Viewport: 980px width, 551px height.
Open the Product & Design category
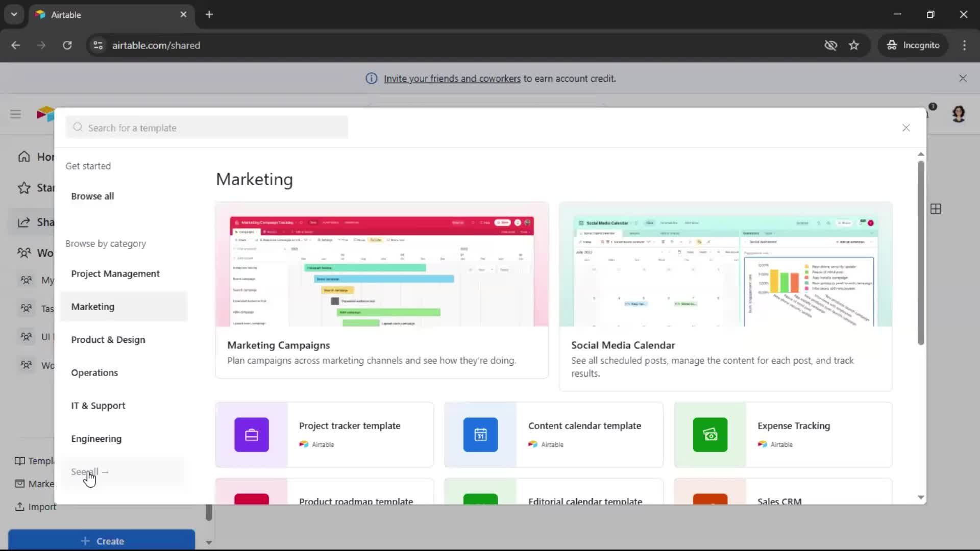pyautogui.click(x=108, y=340)
